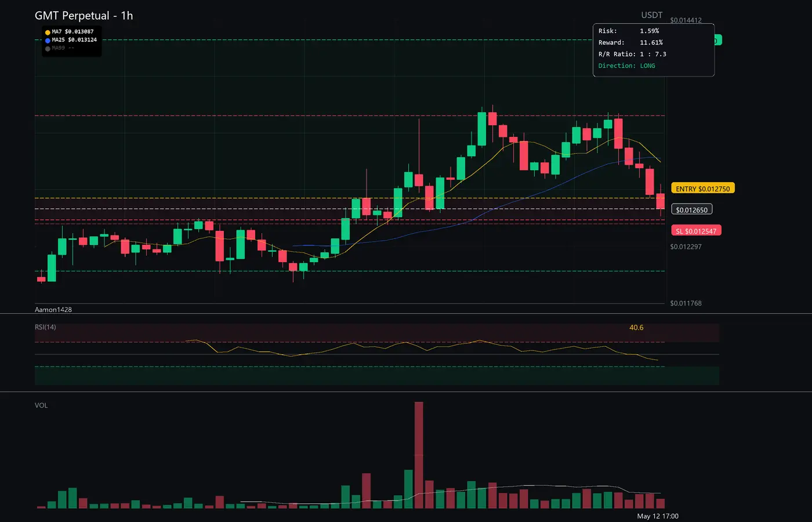The image size is (812, 522).
Task: Select the USDT currency label
Action: click(652, 15)
